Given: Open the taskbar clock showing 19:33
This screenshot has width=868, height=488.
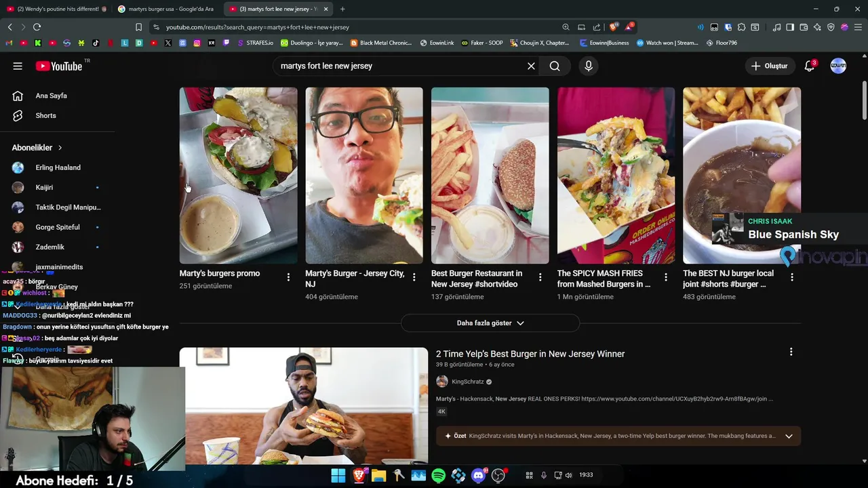Looking at the screenshot, I should pyautogui.click(x=586, y=475).
